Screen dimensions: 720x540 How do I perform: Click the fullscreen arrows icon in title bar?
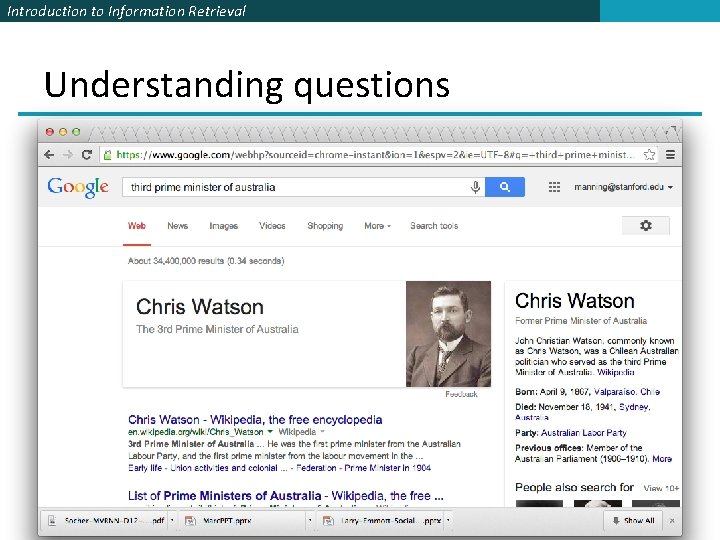point(671,130)
